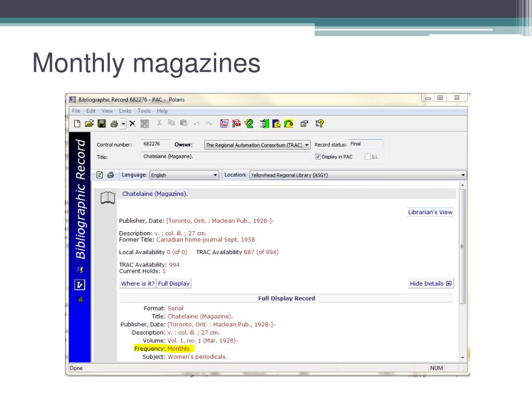Open the Properties toolbar icon
The width and height of the screenshot is (532, 399).
click(304, 124)
